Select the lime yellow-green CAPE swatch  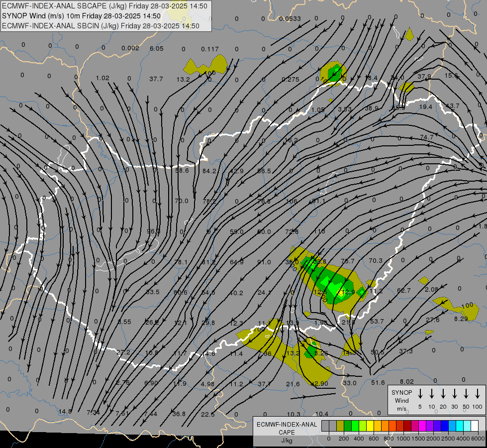[363, 426]
